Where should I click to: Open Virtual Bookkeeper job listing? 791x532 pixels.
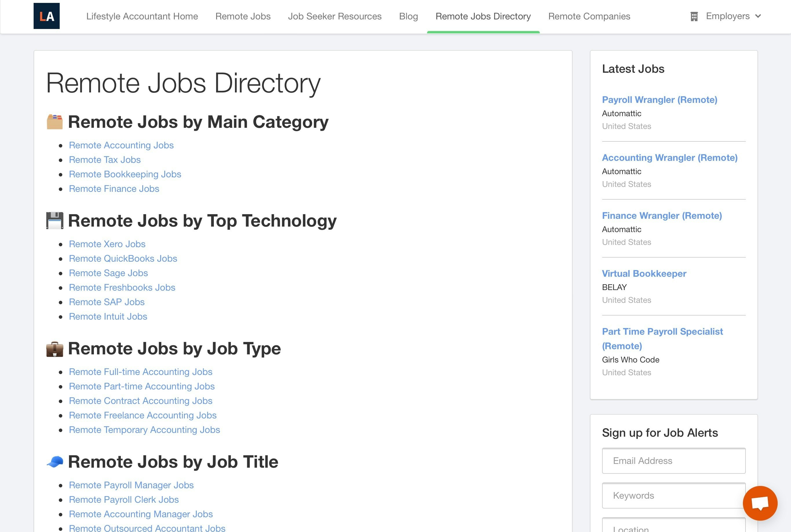644,274
